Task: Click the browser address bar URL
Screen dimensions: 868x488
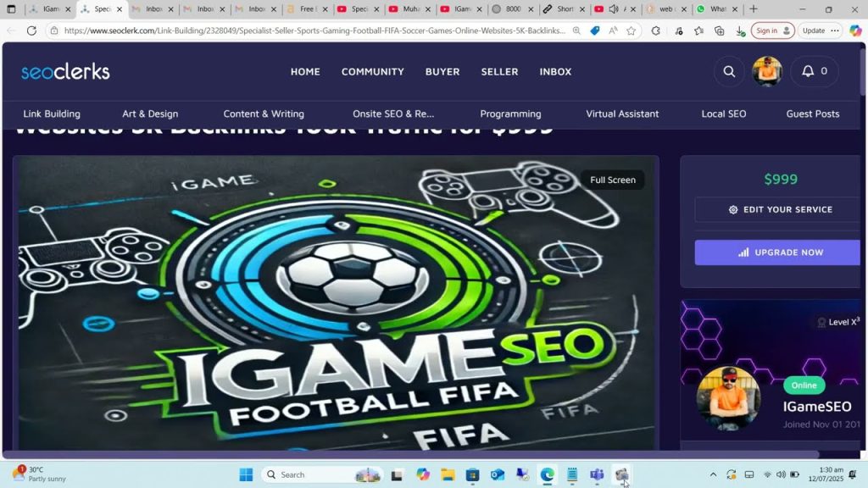Action: point(314,30)
